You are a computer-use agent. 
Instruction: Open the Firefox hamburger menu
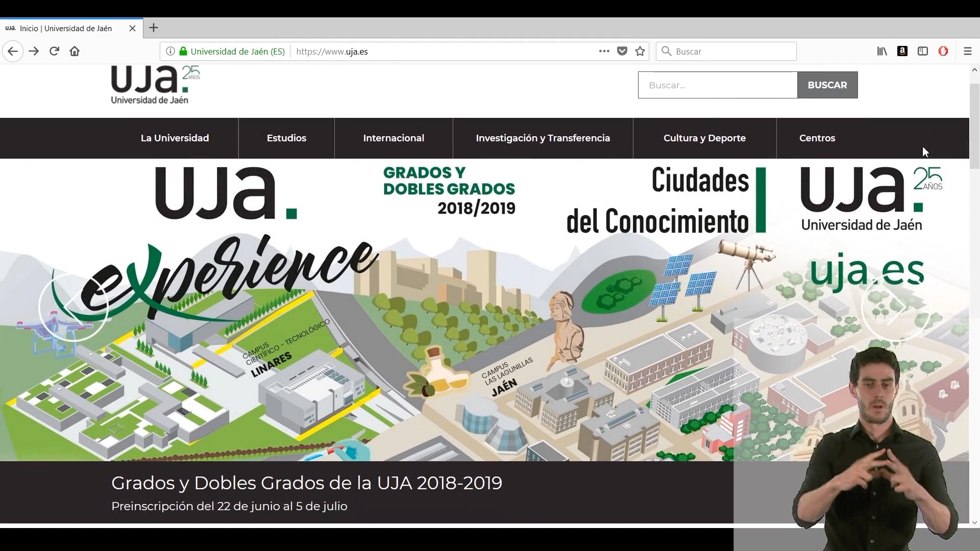pos(967,51)
